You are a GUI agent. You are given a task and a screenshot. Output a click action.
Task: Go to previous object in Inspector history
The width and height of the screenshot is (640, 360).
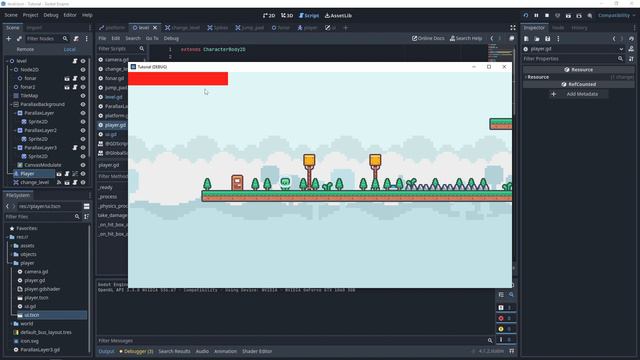(x=614, y=39)
